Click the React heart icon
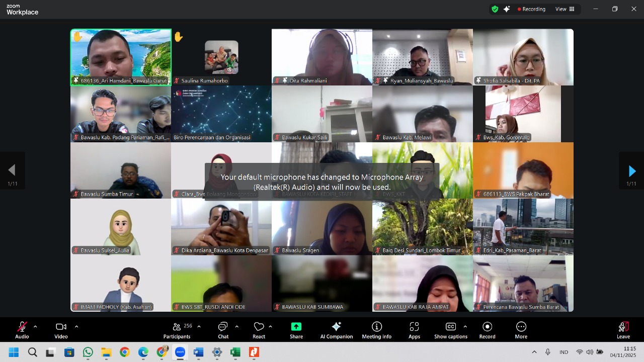644x362 pixels. (x=259, y=327)
